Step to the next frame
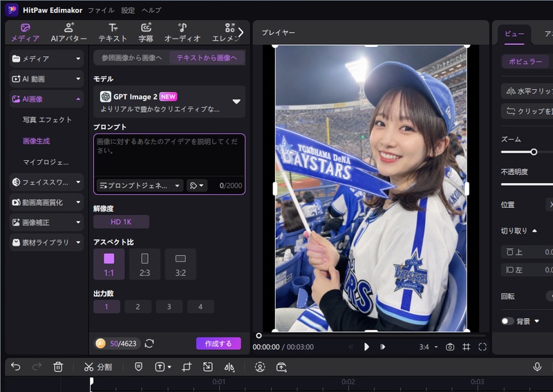 383,347
